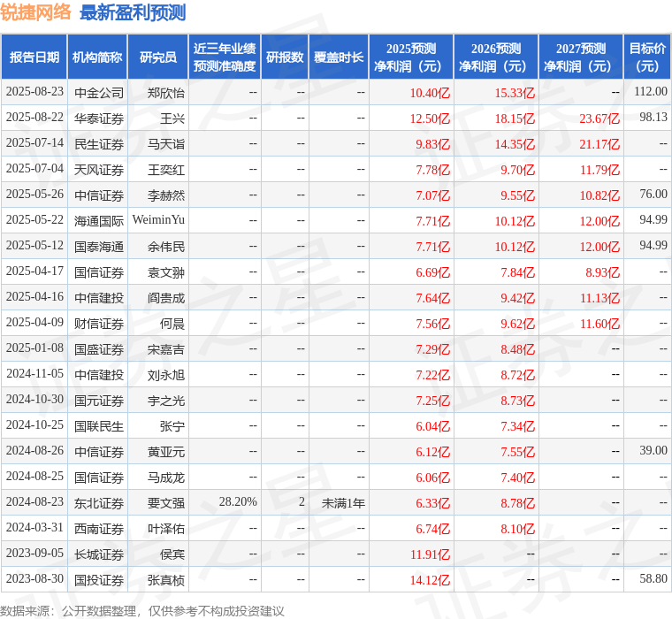The image size is (672, 619).
Task: Click the date 2025-08-23
Action: tap(34, 92)
